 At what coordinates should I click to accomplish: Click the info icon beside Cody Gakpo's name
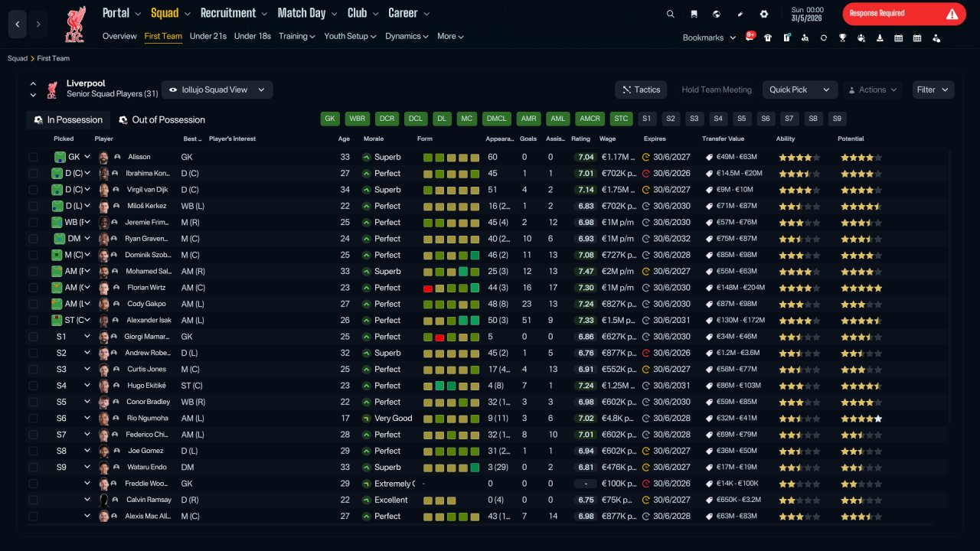(x=117, y=304)
